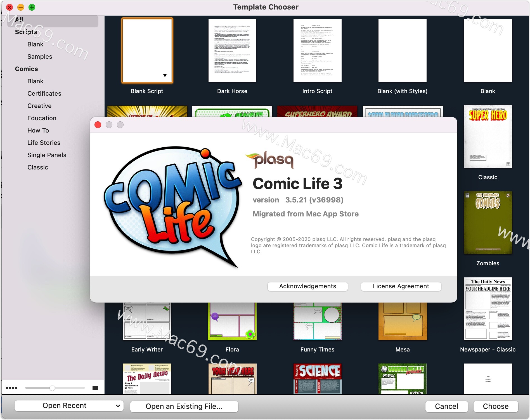Select the Blank (with Styles) template

403,51
